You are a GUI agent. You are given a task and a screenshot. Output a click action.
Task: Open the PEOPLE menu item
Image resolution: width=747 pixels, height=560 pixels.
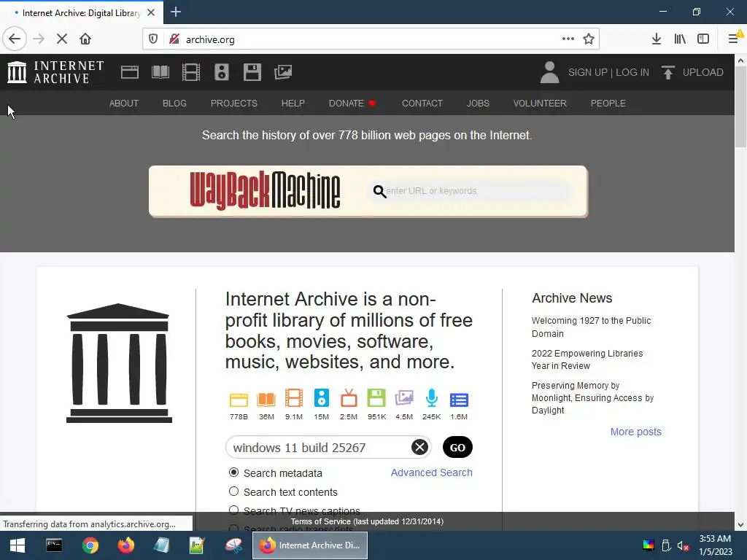(608, 104)
